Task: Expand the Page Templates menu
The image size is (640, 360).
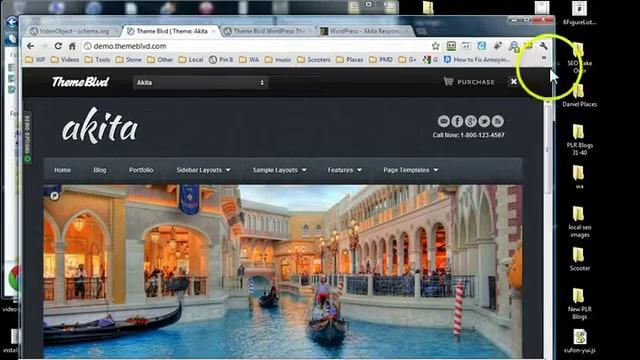Action: [411, 170]
